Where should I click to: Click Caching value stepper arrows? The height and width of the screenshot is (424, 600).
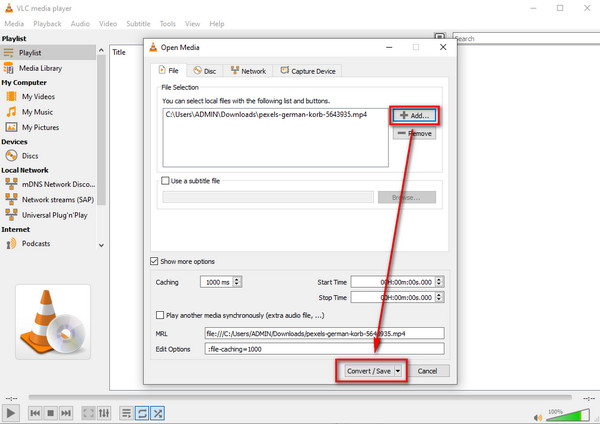coord(237,282)
